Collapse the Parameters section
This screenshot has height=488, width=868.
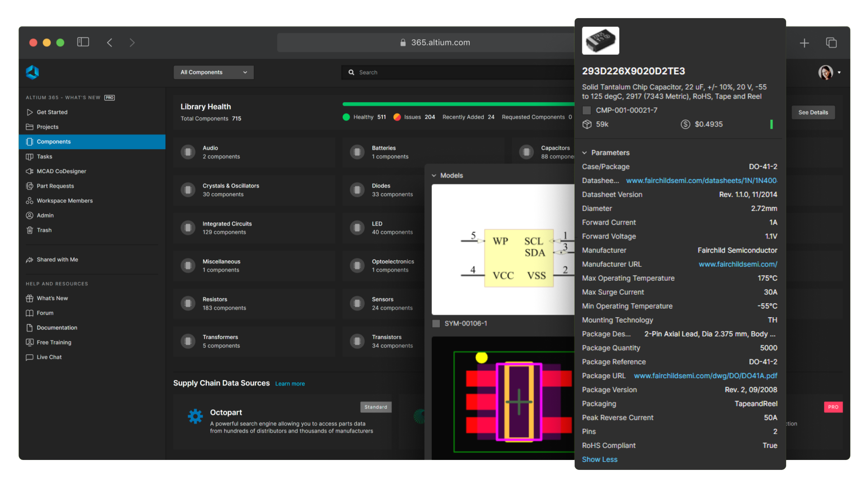pyautogui.click(x=585, y=153)
